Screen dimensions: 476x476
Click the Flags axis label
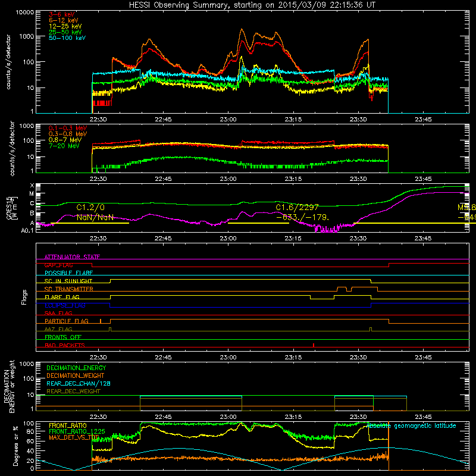coord(24,297)
